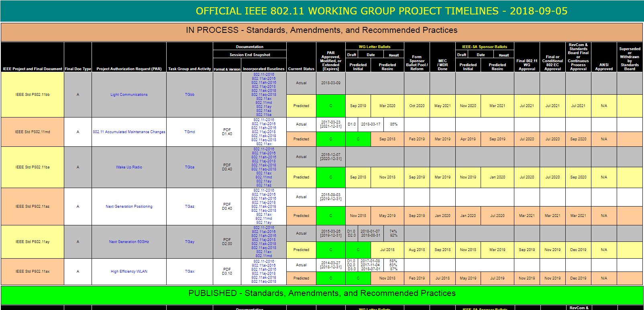Click the PUBLISHED section heading
The width and height of the screenshot is (644, 310).
click(x=322, y=293)
